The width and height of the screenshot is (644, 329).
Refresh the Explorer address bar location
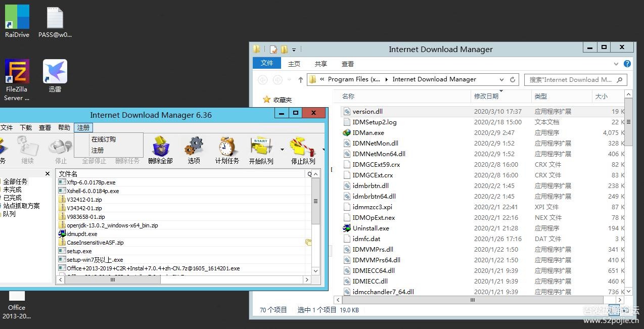pyautogui.click(x=513, y=79)
